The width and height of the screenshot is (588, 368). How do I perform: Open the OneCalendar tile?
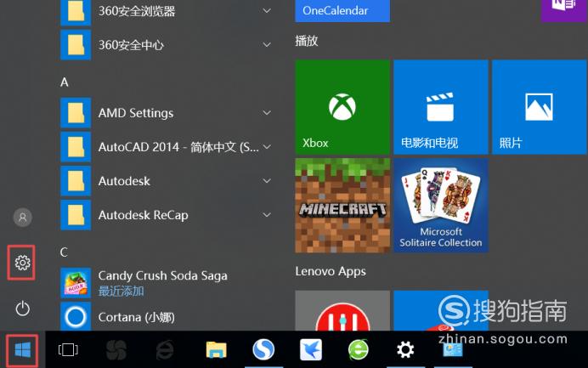pyautogui.click(x=342, y=10)
